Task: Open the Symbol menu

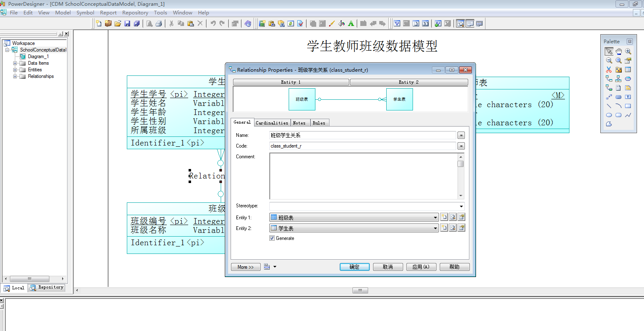Action: click(x=85, y=12)
